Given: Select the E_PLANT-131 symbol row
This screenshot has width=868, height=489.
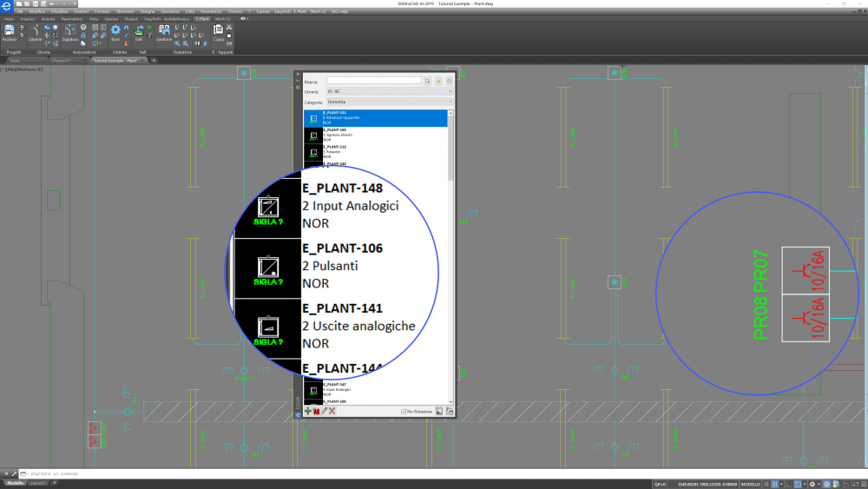Looking at the screenshot, I should (x=375, y=118).
